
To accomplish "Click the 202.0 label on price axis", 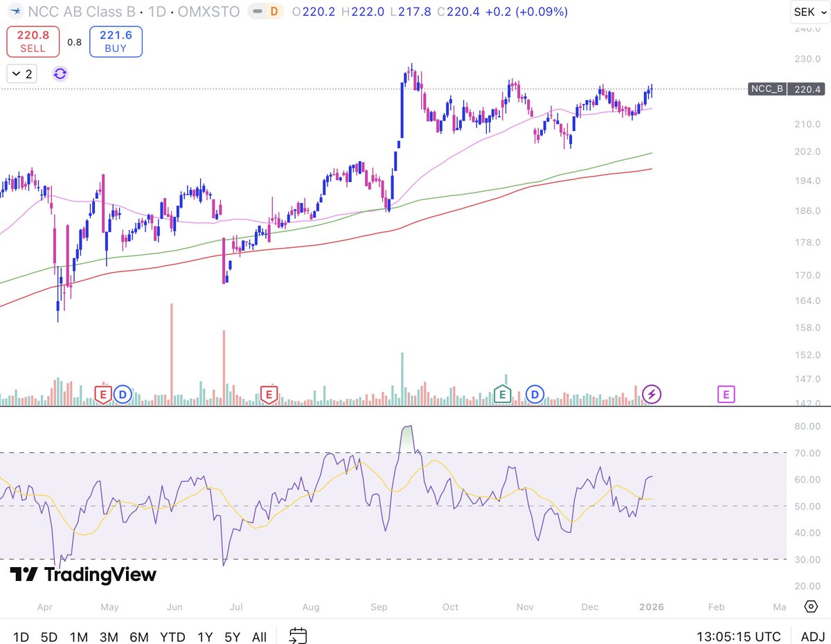I will pyautogui.click(x=808, y=152).
